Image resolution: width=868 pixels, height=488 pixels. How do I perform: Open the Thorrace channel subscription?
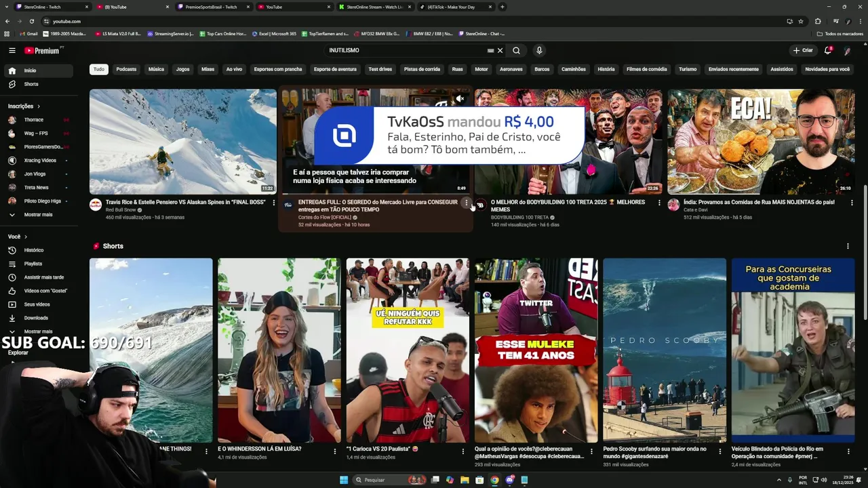coord(39,120)
